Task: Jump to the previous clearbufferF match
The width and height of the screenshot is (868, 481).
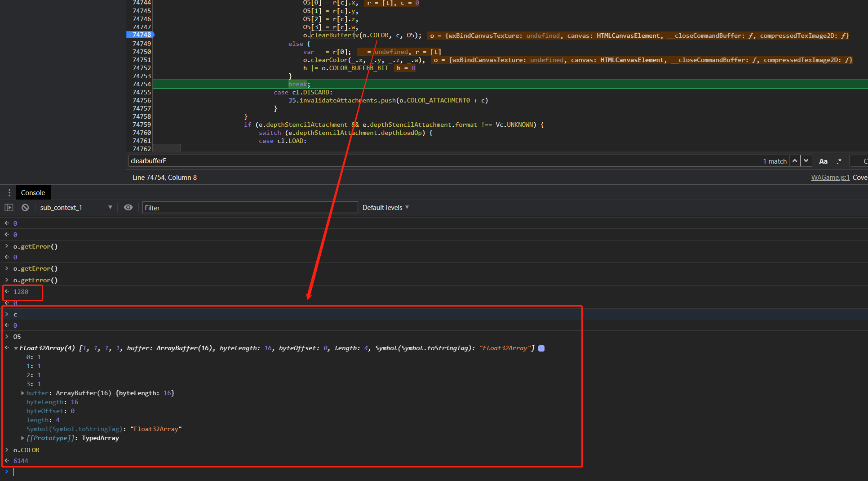Action: point(795,160)
